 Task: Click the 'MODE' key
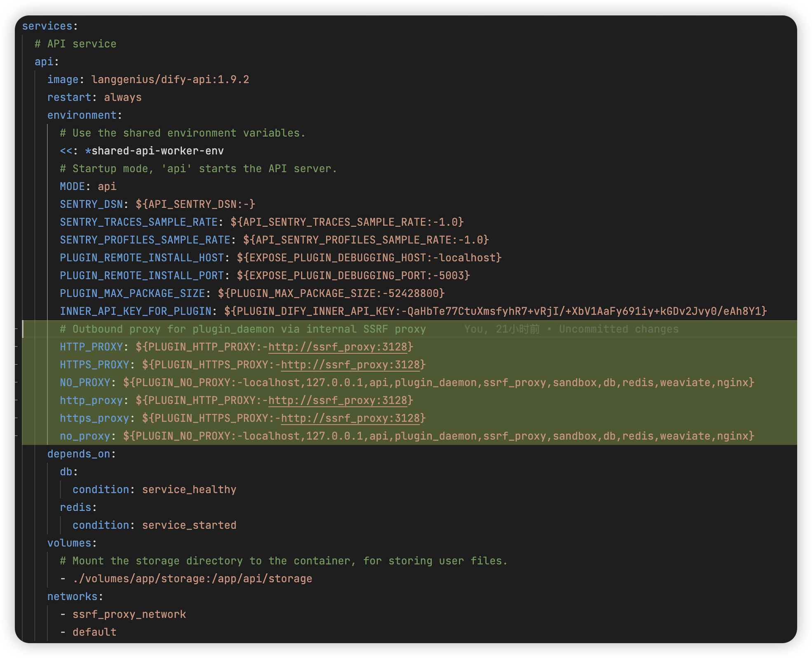coord(72,186)
